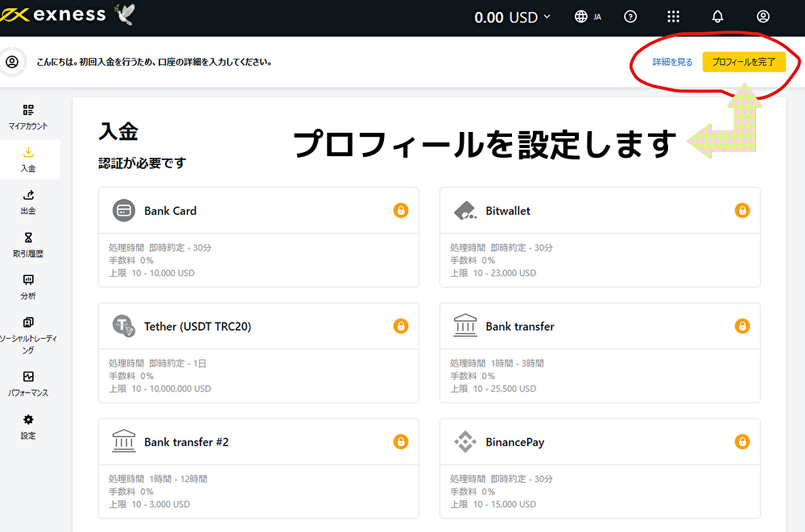Open the 入金 (Deposit) sidebar icon
805x532 pixels.
pos(28,158)
